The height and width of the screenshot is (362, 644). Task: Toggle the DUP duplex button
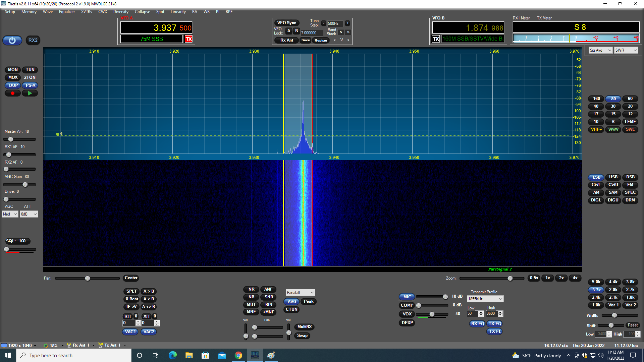point(13,85)
